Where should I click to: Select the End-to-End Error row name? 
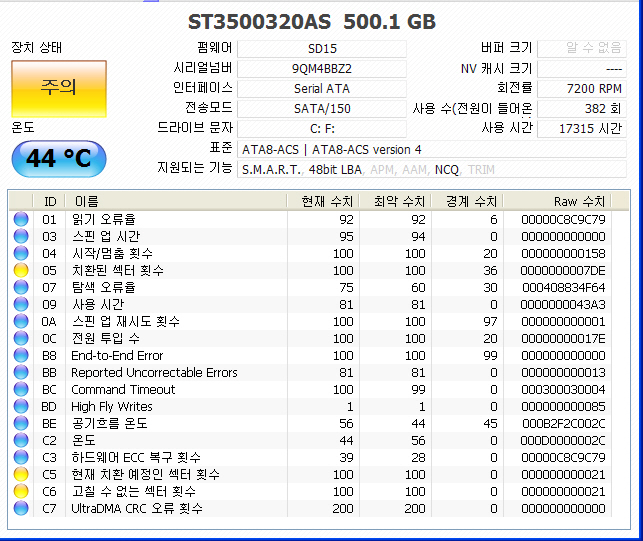[x=117, y=356]
